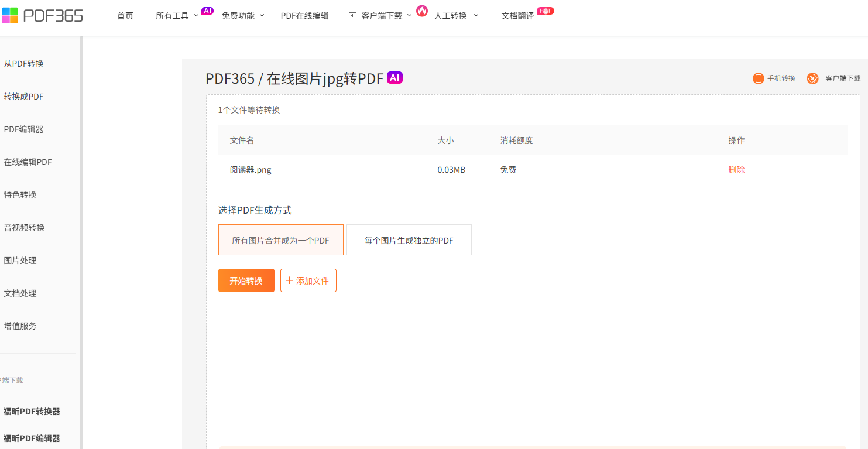Click the flame icon in the navigation bar

coord(422,11)
